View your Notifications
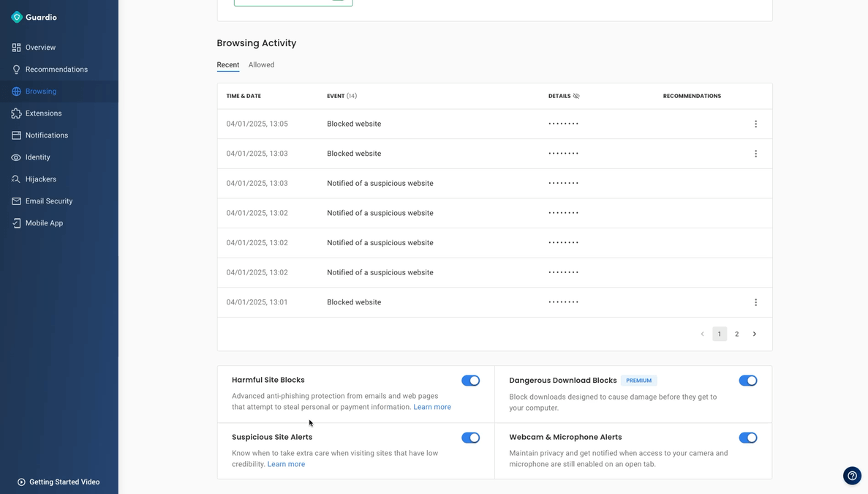 47,135
